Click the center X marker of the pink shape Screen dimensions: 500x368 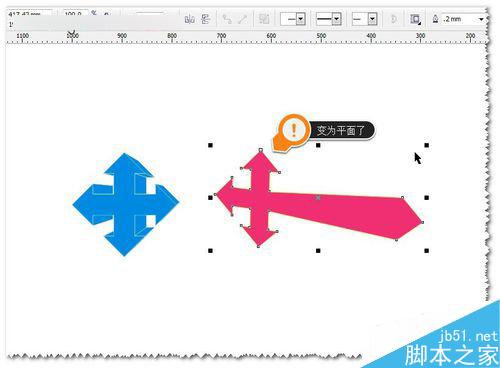click(x=318, y=198)
